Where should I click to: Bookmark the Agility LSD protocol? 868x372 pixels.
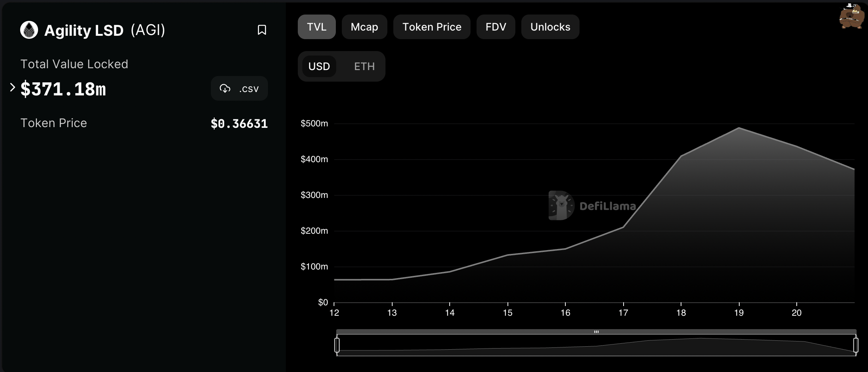262,30
